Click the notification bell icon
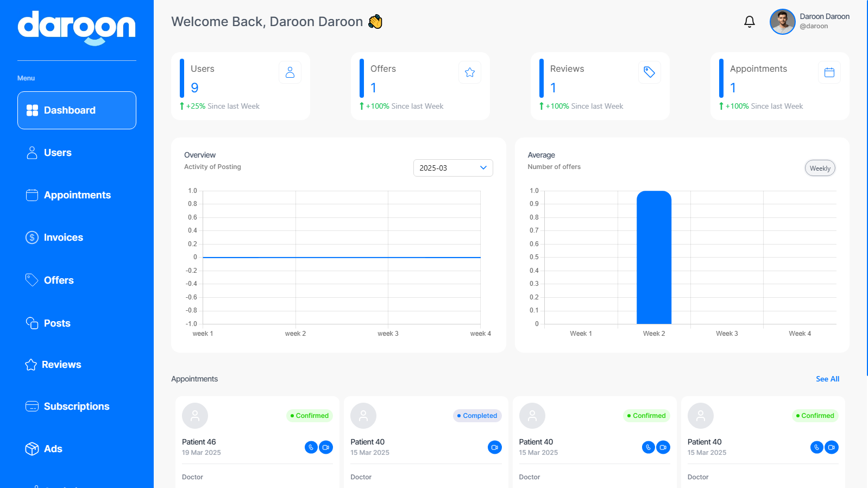 pyautogui.click(x=749, y=22)
